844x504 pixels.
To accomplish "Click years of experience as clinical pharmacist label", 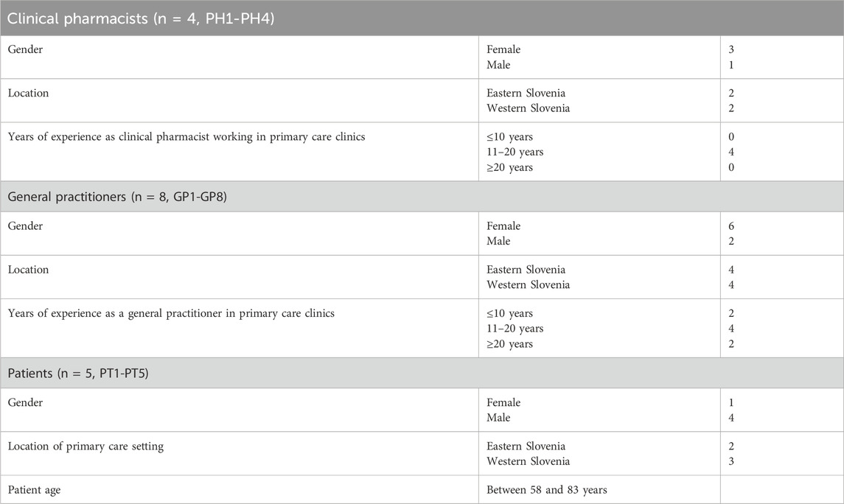I will click(x=186, y=137).
